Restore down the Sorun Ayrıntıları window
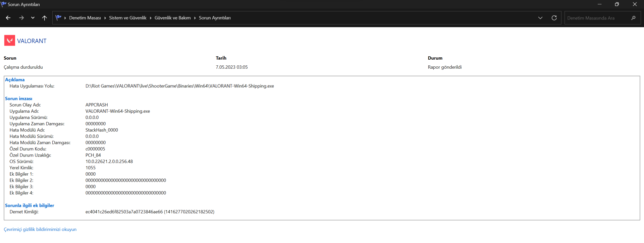Screen dimensions: 644x243 pyautogui.click(x=617, y=4)
